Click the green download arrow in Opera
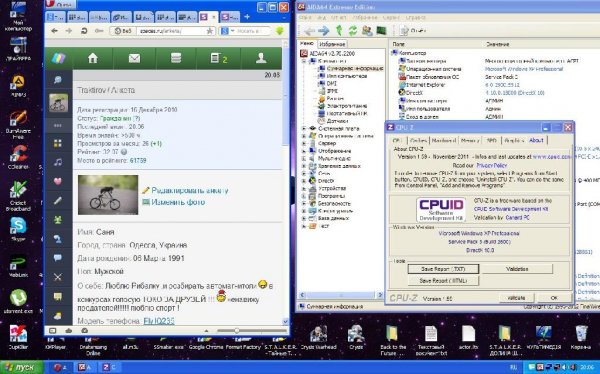 [x=280, y=31]
